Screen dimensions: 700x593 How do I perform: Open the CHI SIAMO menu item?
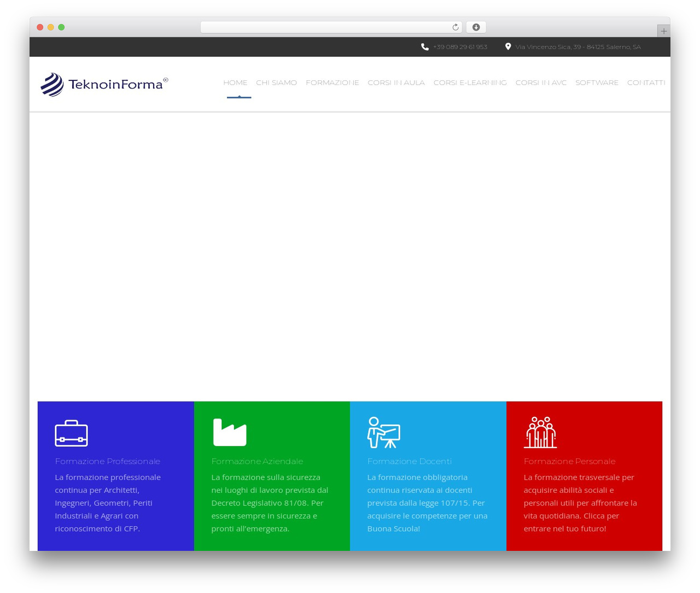click(x=276, y=83)
